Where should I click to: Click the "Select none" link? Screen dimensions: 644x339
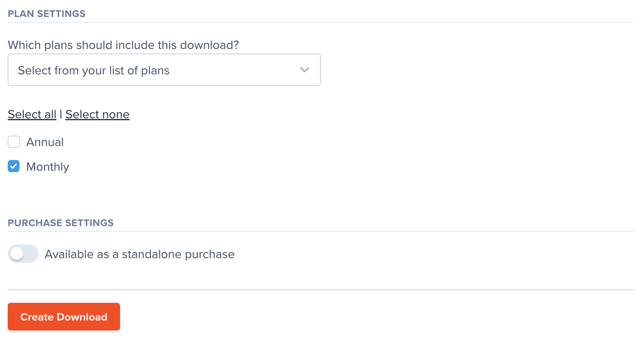click(x=97, y=115)
